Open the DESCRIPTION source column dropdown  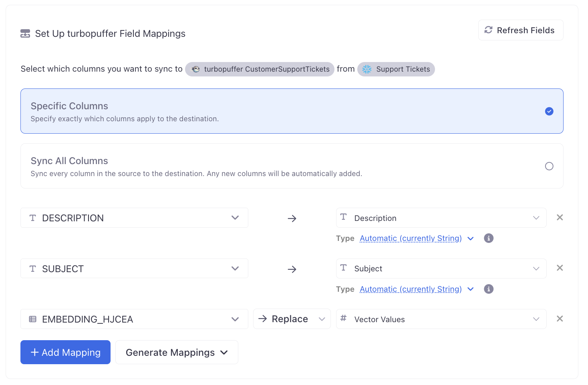(x=134, y=218)
